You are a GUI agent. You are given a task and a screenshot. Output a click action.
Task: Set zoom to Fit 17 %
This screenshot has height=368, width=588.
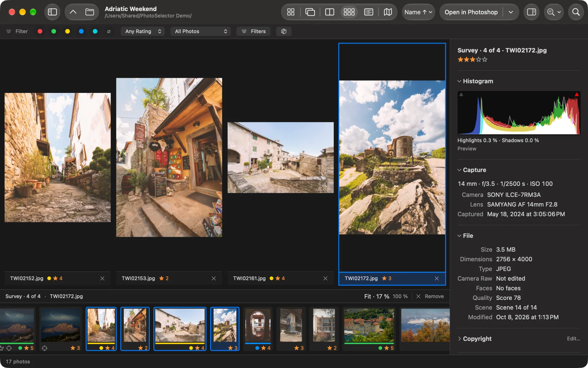(x=376, y=296)
